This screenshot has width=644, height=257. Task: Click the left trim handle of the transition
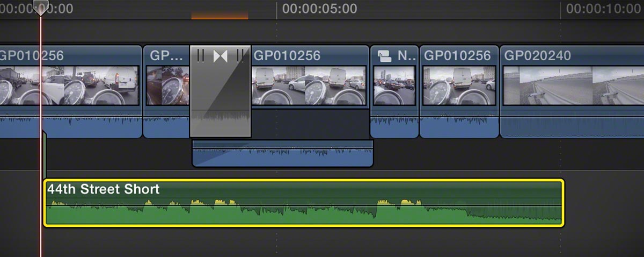(201, 56)
